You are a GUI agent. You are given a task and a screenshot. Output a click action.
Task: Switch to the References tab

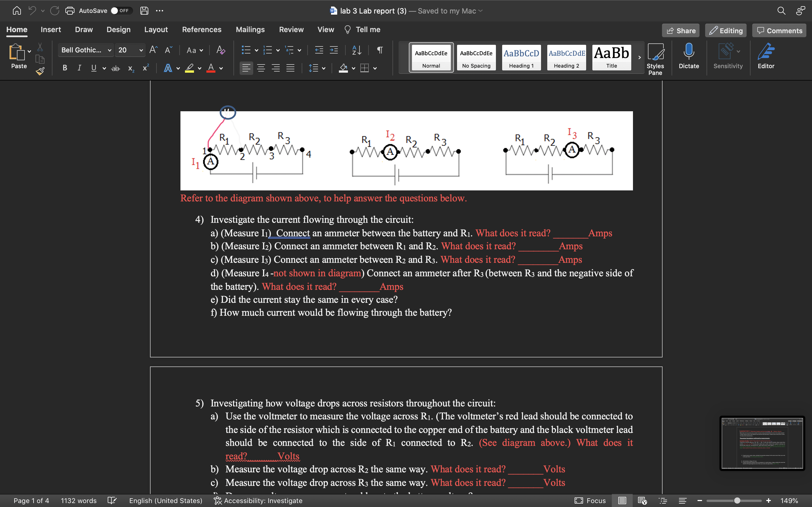(202, 30)
